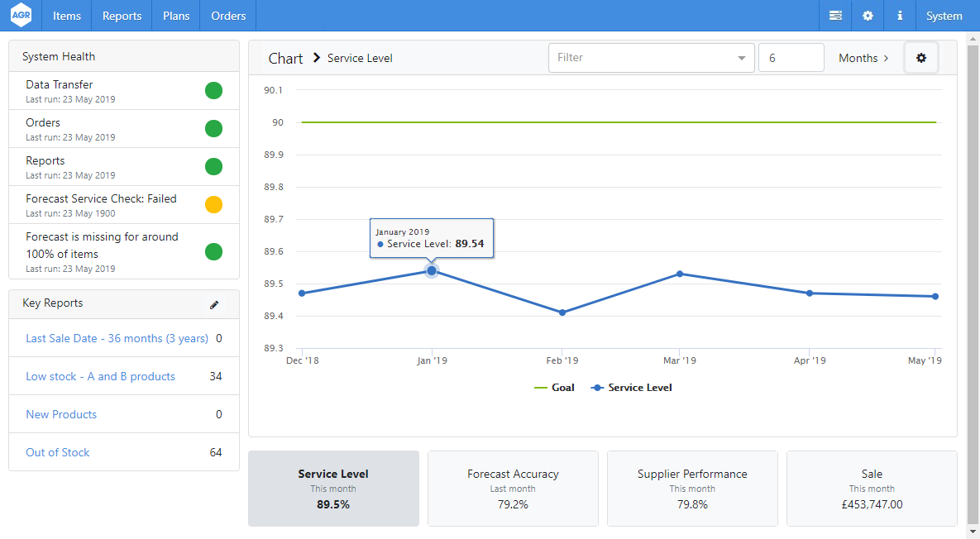
Task: Go to the Reports menu
Action: tap(122, 16)
